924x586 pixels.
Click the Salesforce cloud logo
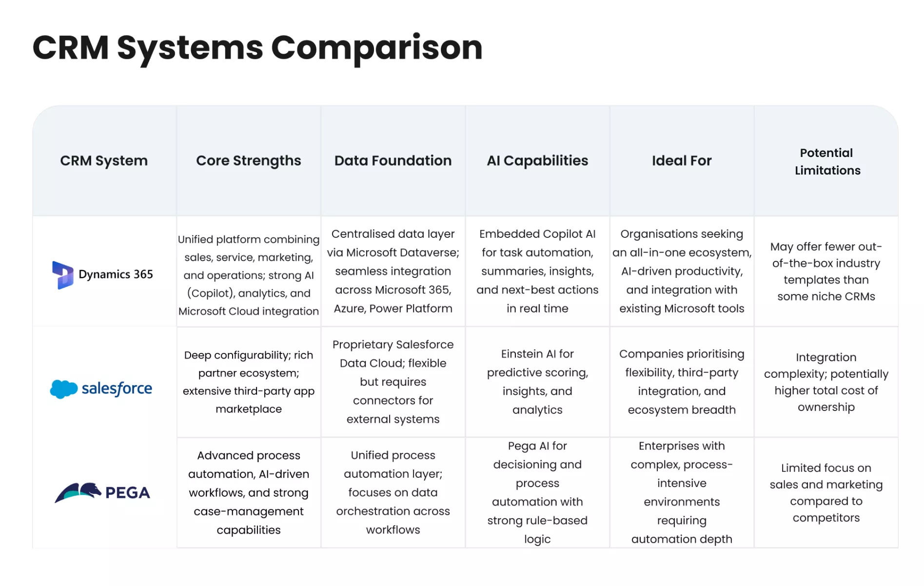(x=63, y=389)
